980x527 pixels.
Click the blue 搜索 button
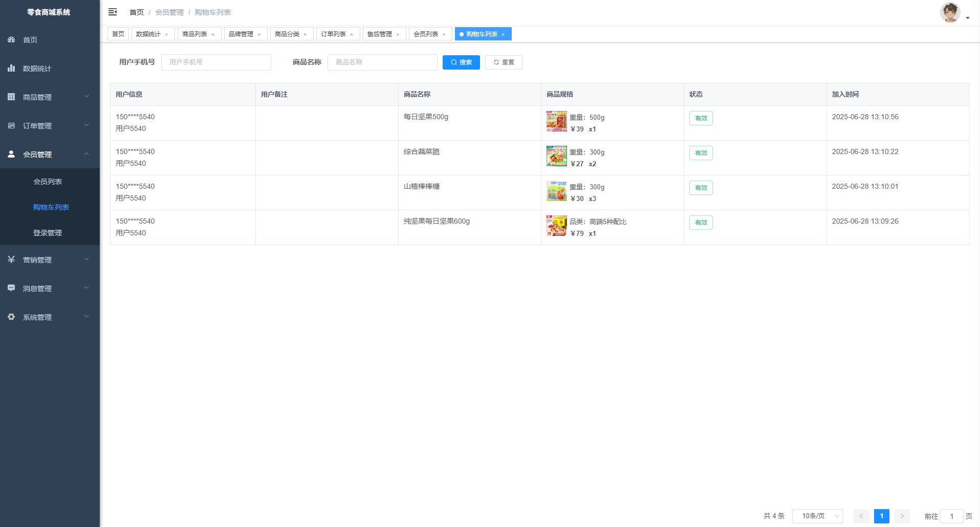pos(461,62)
